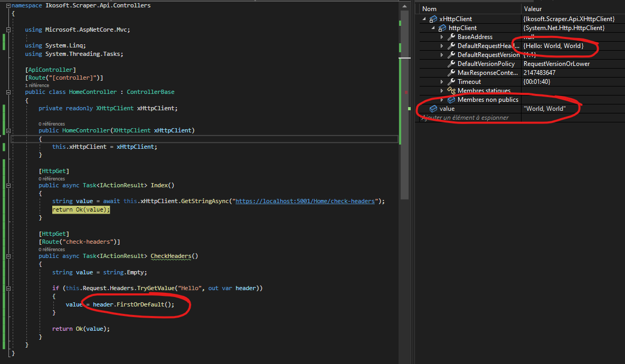Click the CheckHeaders method name
The image size is (625, 364).
pos(171,256)
